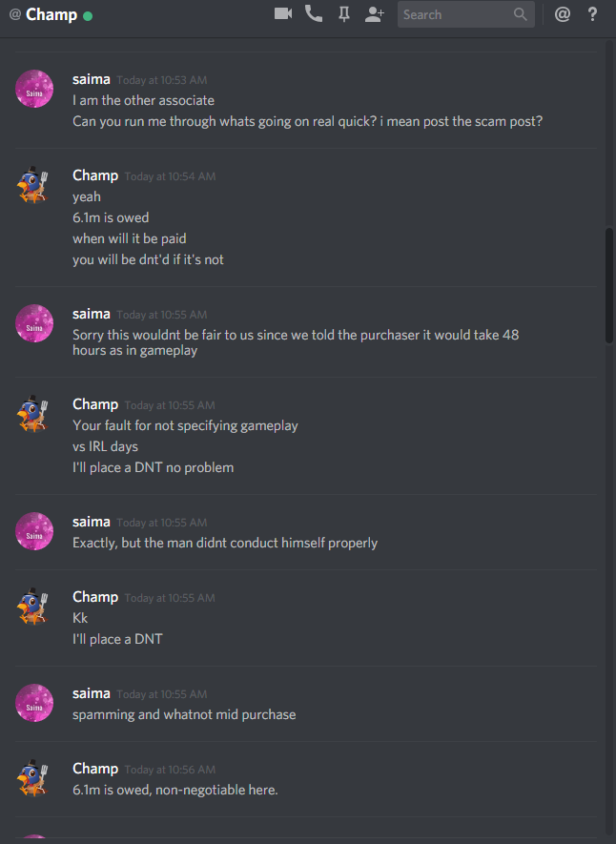Click the Champ title in the header
Screen dimensions: 616x844
[51, 14]
